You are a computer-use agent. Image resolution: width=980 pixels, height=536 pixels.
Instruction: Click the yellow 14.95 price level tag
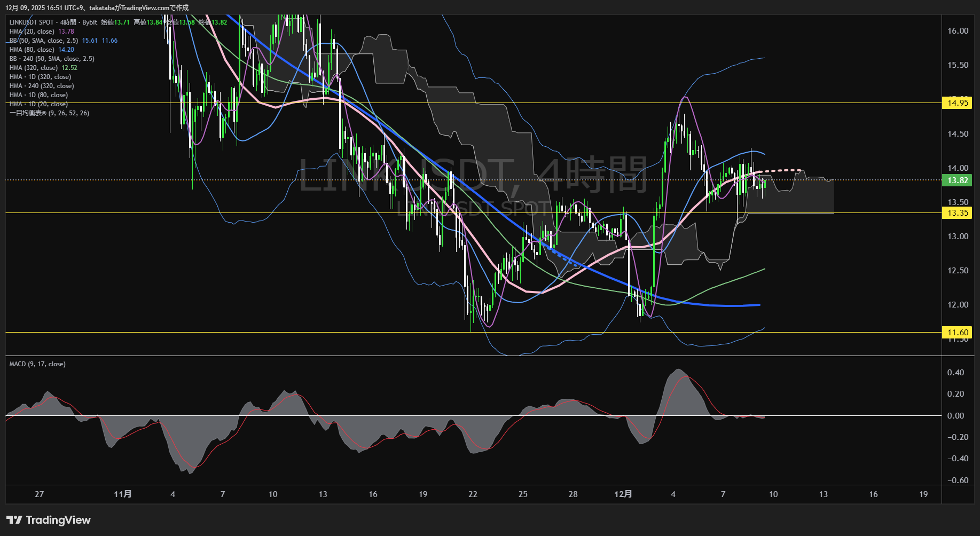[957, 103]
